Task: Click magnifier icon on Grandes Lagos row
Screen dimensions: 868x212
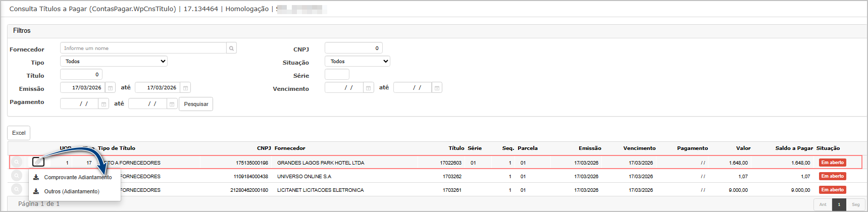Action: pos(17,162)
